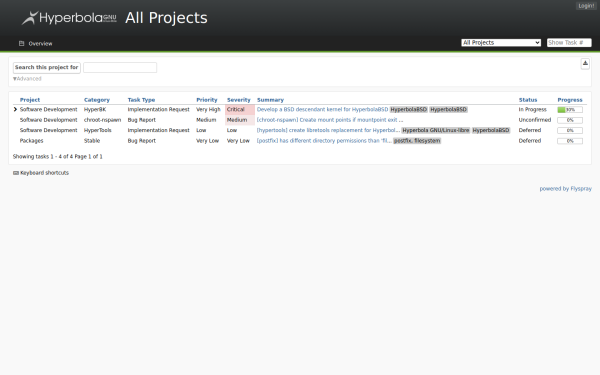Click first HyperbolaBSD tag on kernel task
The height and width of the screenshot is (375, 600).
tap(408, 109)
